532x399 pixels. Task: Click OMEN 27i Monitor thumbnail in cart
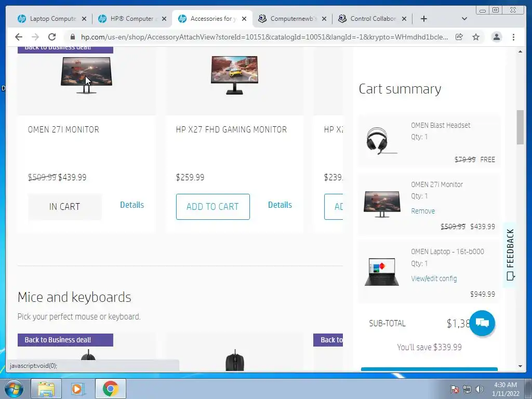[x=382, y=204]
